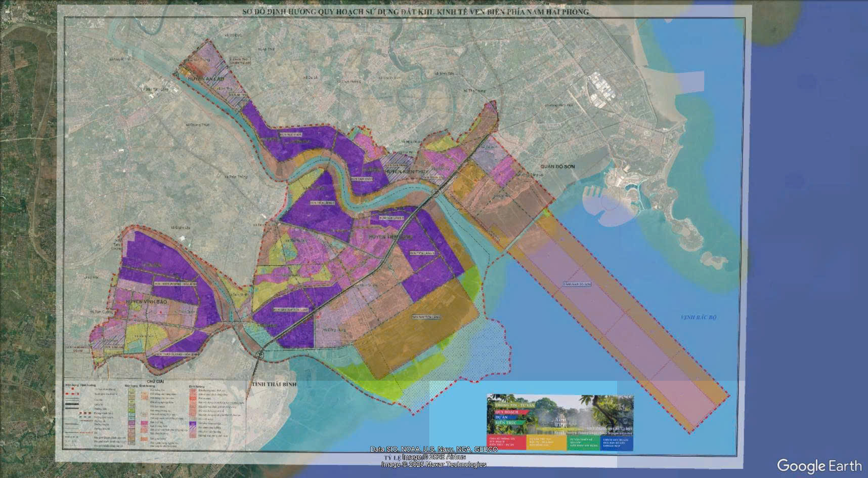Click the VỊNH BẮC BỘ sea label

pos(699,317)
